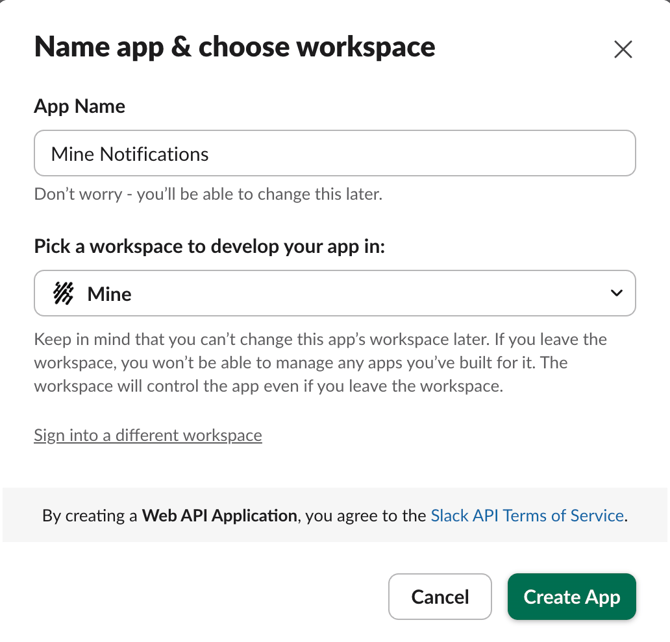The image size is (670, 642).
Task: Click the Cancel button
Action: tap(440, 596)
